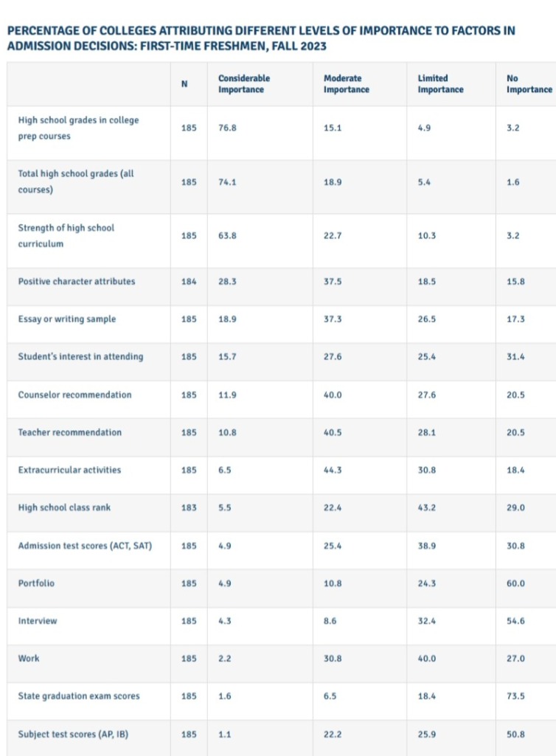556x756 pixels.
Task: Click the 'N' column header
Action: [x=184, y=84]
